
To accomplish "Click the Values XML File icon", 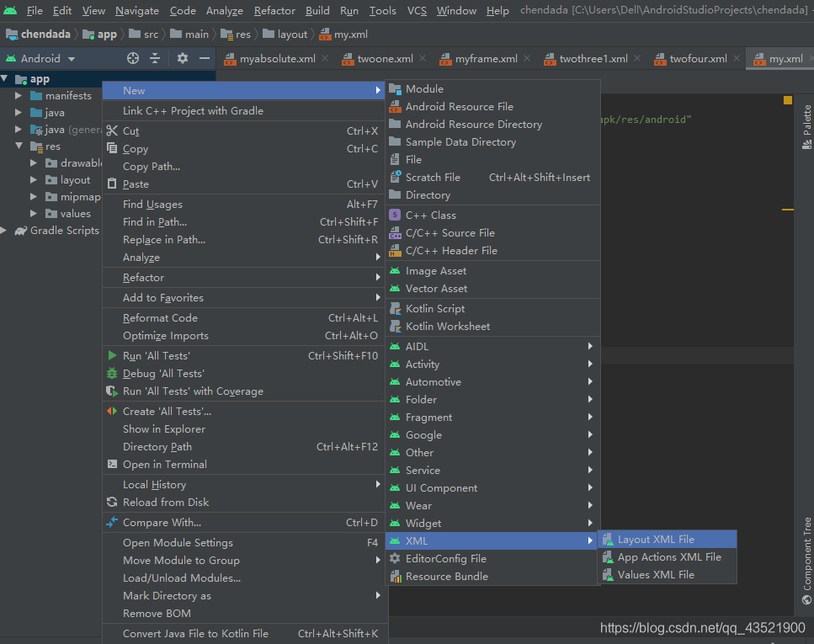I will click(608, 575).
